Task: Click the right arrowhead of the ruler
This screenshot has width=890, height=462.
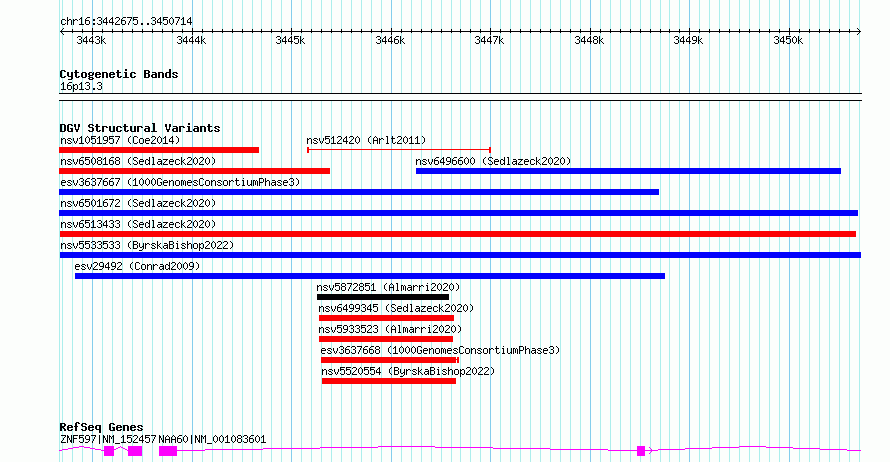Action: (x=859, y=32)
